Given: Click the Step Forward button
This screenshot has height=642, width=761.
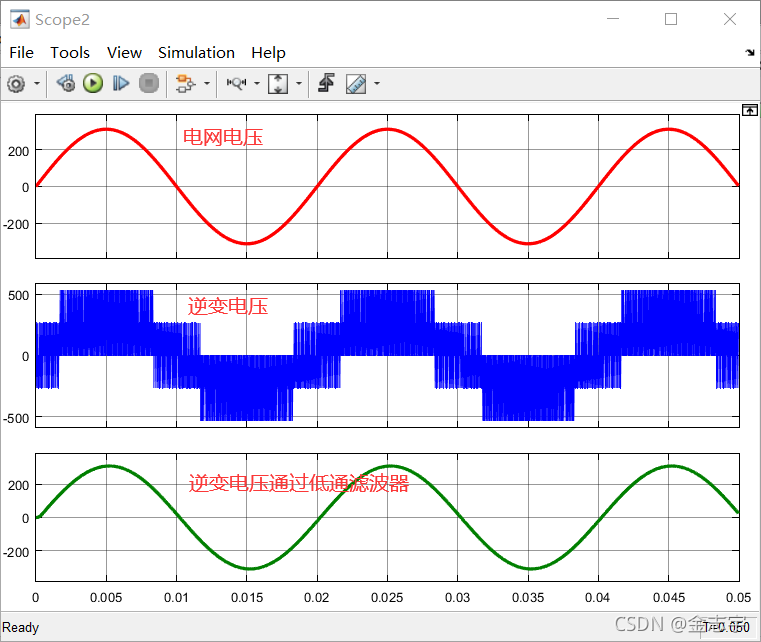Looking at the screenshot, I should coord(120,83).
